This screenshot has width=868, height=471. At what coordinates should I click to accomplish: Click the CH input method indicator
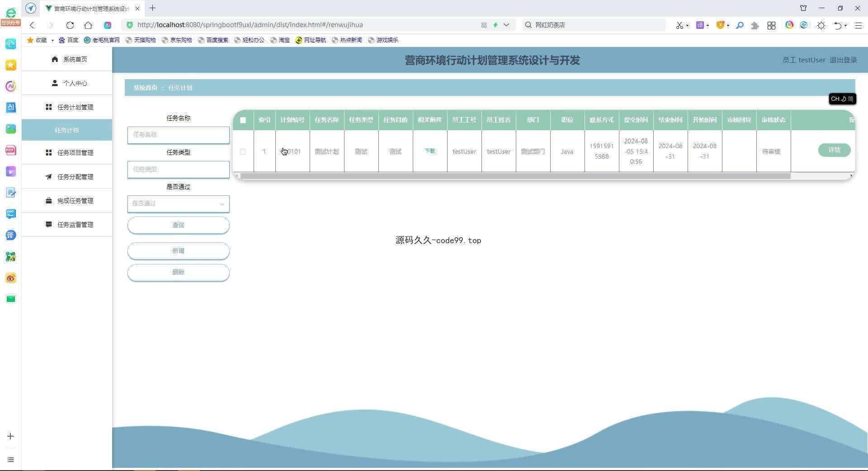coord(842,99)
